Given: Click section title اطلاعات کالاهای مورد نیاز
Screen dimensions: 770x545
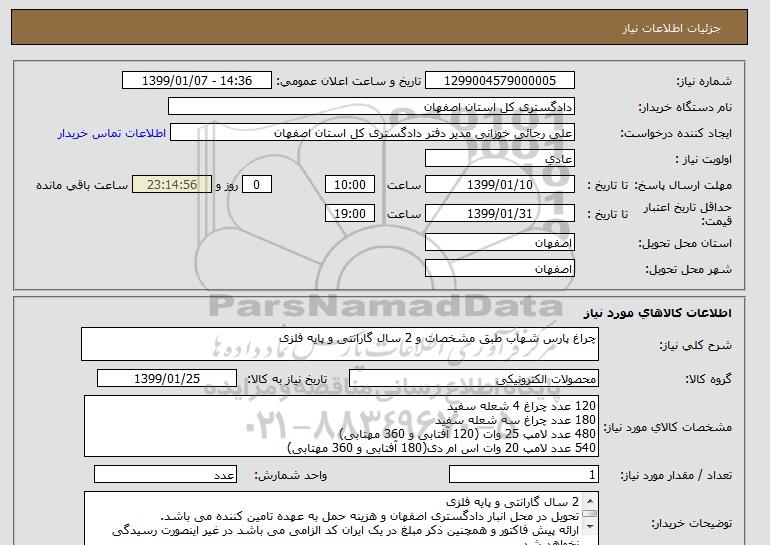Looking at the screenshot, I should tap(657, 313).
